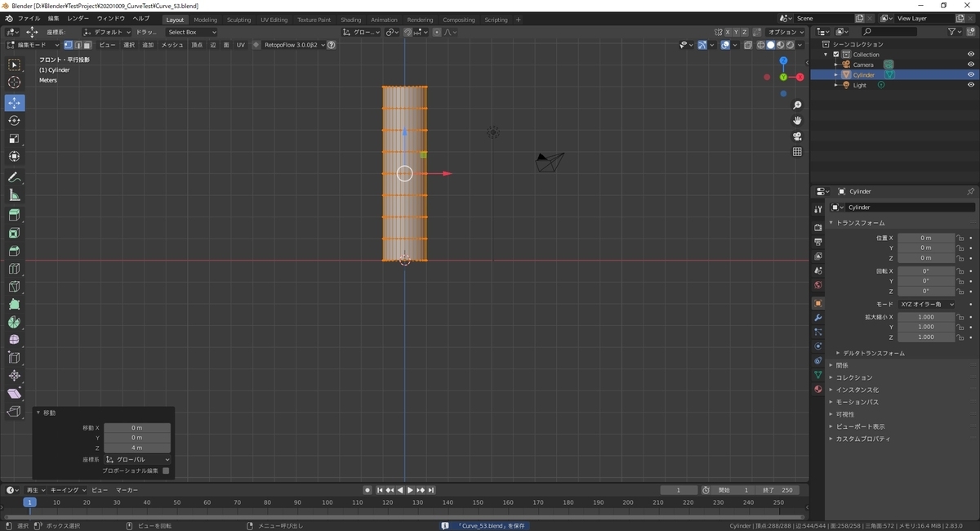
Task: Click the Location X value field
Action: 925,238
